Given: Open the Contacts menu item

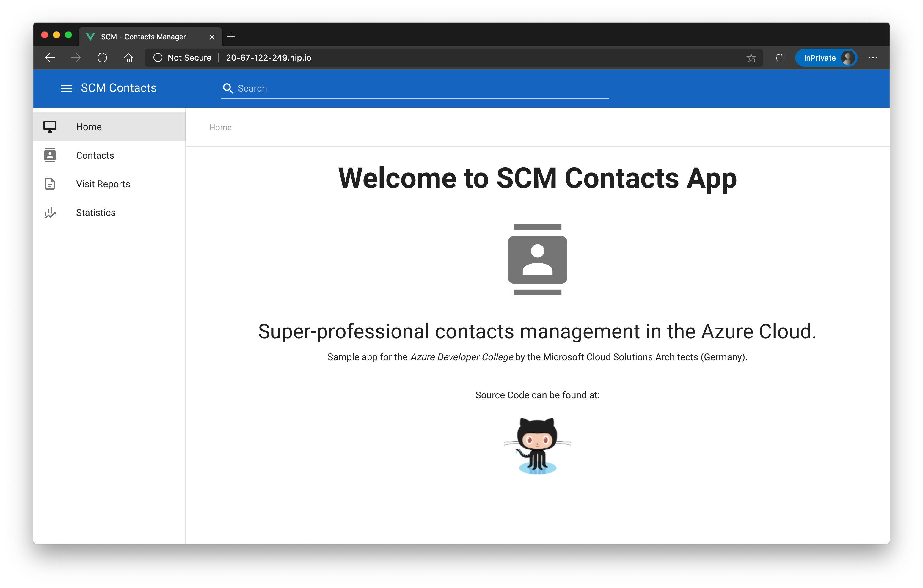Looking at the screenshot, I should coord(95,156).
